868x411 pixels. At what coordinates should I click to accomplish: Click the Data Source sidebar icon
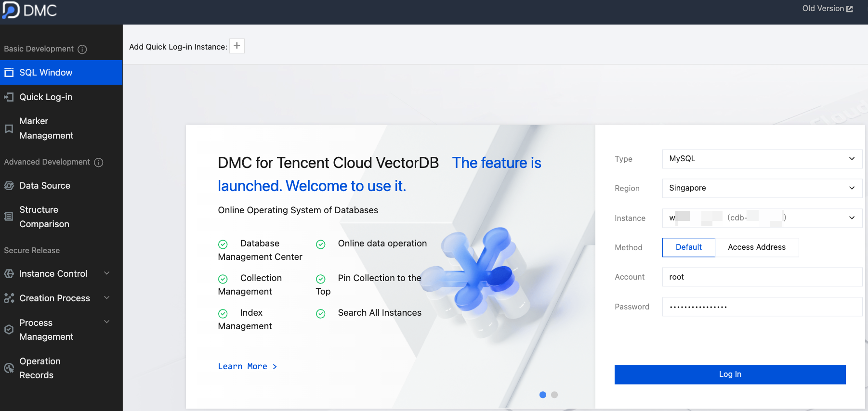coord(9,186)
